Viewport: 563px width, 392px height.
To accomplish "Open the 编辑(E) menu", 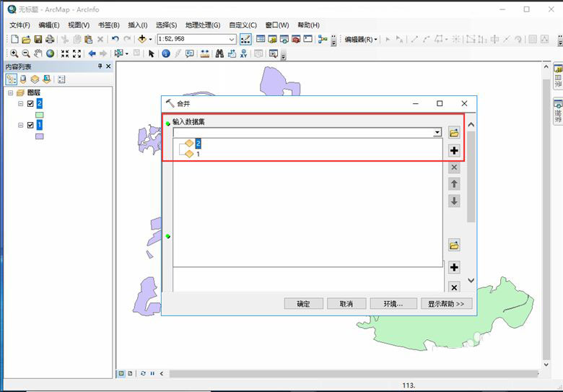I will (x=49, y=25).
